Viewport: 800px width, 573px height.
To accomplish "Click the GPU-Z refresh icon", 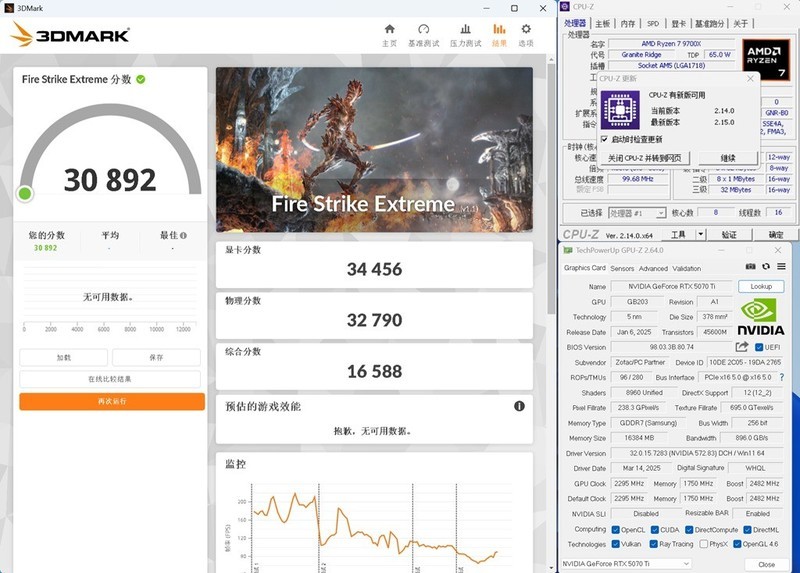I will pyautogui.click(x=766, y=266).
